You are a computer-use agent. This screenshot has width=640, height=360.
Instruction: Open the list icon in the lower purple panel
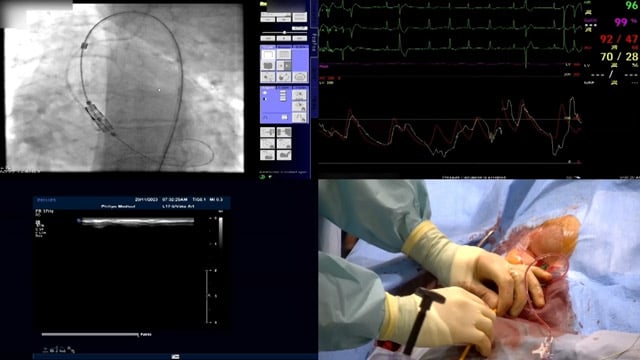tap(283, 96)
